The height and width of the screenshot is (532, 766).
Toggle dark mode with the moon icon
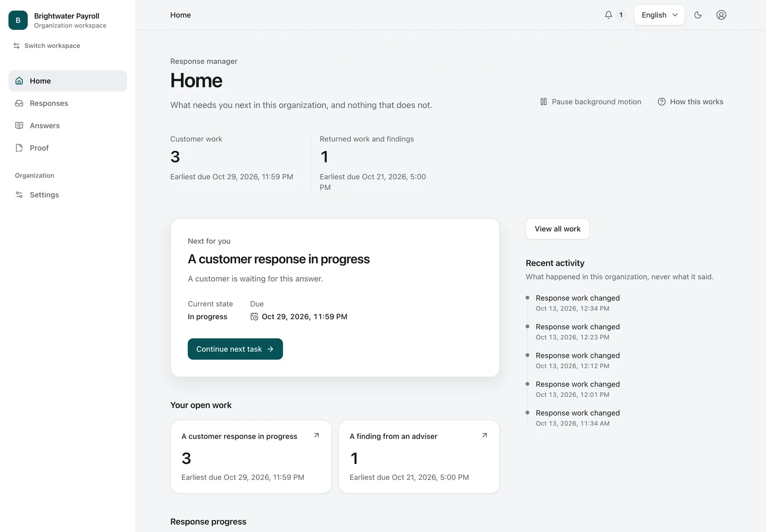(698, 15)
